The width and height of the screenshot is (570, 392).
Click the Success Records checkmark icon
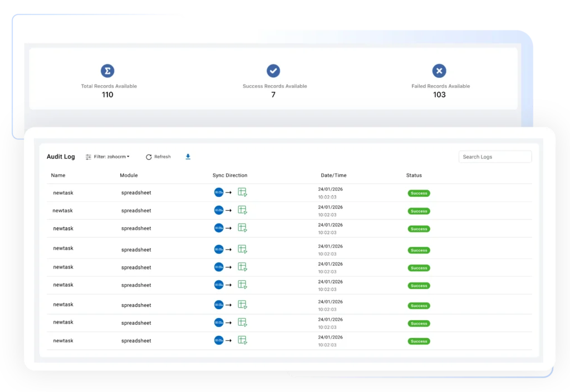tap(273, 71)
